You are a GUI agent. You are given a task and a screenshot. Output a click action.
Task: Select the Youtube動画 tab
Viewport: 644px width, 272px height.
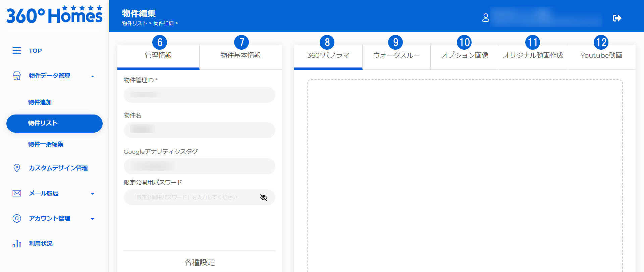point(601,55)
